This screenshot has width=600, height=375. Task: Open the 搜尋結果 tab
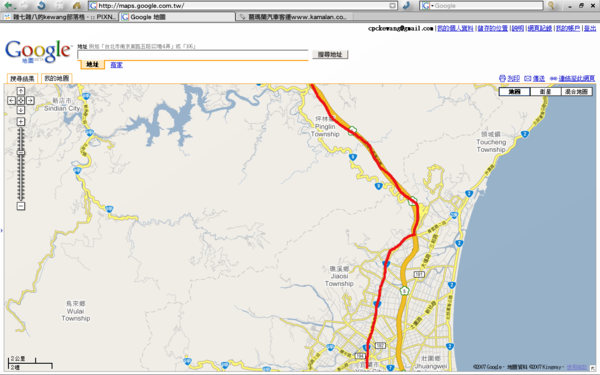pos(22,78)
